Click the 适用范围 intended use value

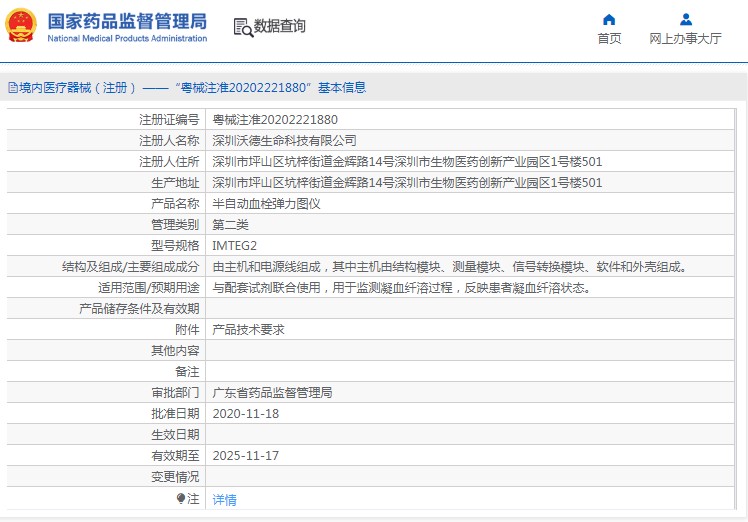[x=402, y=288]
